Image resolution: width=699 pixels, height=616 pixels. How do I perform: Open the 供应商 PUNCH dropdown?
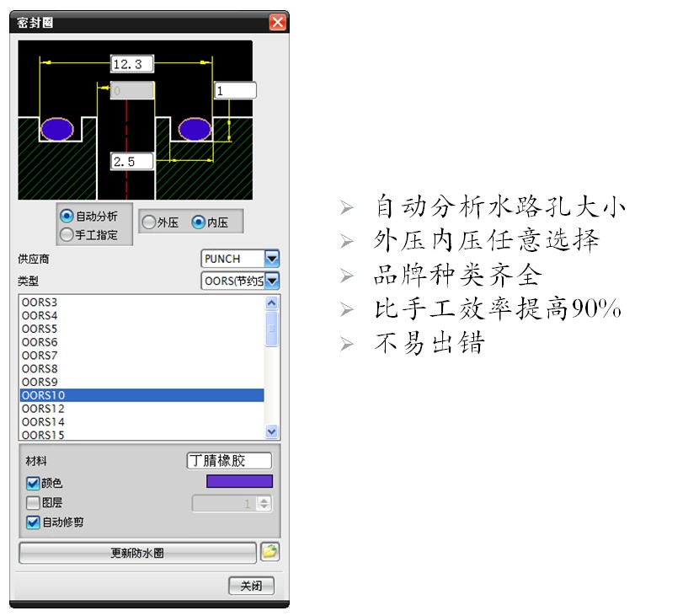point(271,259)
